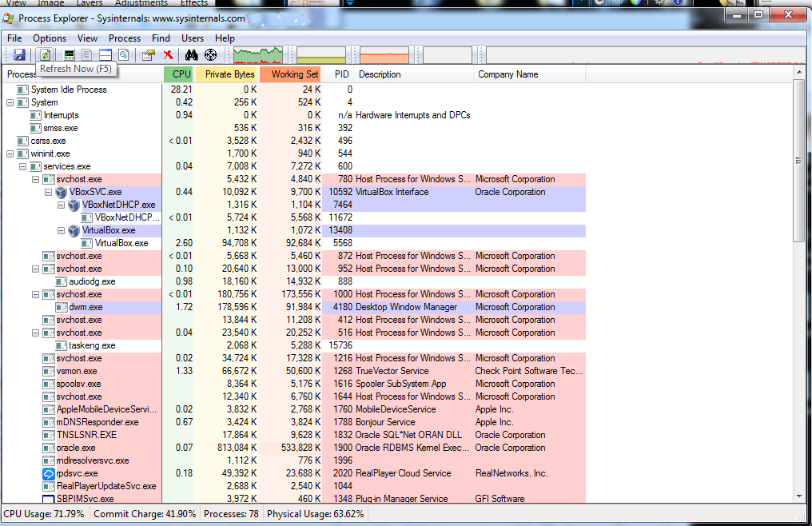Collapse the services.exe tree node
This screenshot has width=812, height=526.
tap(23, 167)
